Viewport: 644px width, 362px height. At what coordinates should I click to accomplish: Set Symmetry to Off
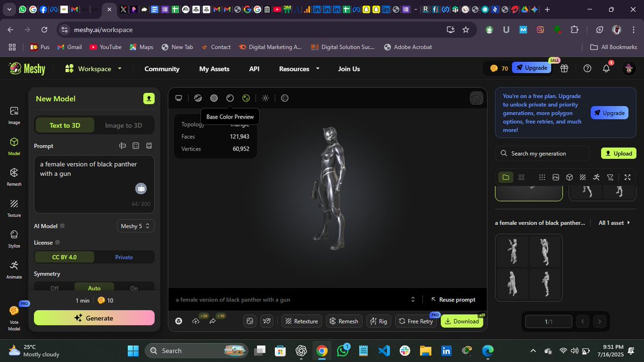[x=54, y=288]
